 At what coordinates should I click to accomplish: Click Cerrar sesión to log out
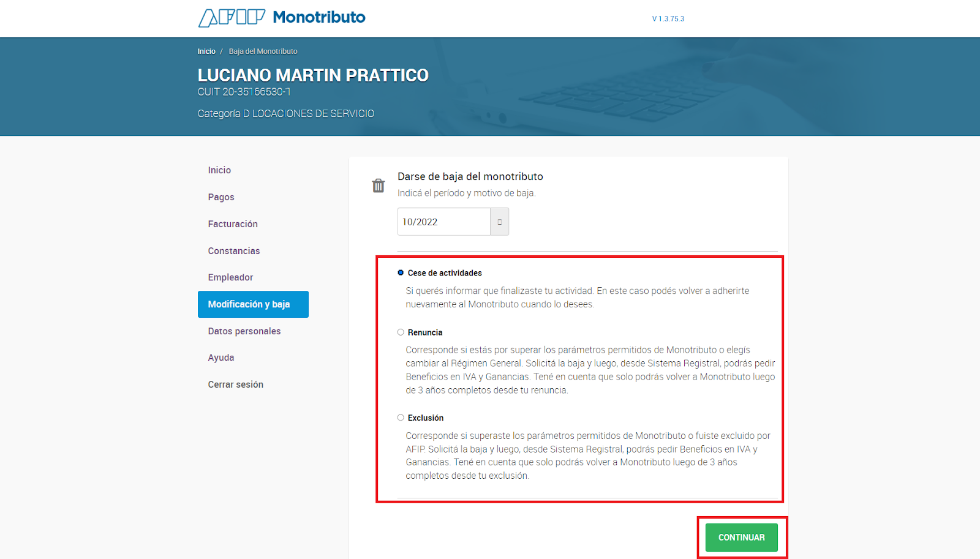(236, 385)
